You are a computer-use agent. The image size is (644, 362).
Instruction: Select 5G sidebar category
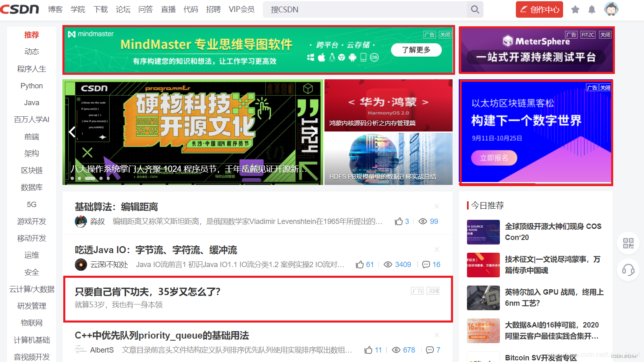[32, 205]
